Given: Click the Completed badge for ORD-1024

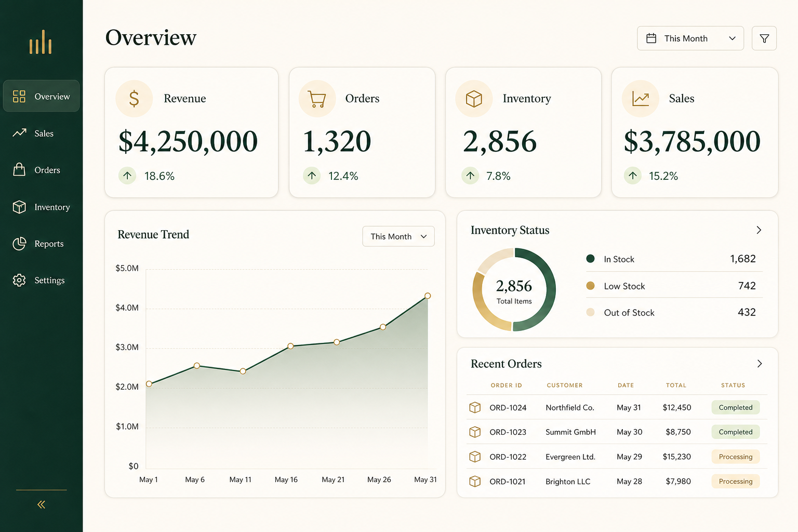Looking at the screenshot, I should click(x=736, y=407).
